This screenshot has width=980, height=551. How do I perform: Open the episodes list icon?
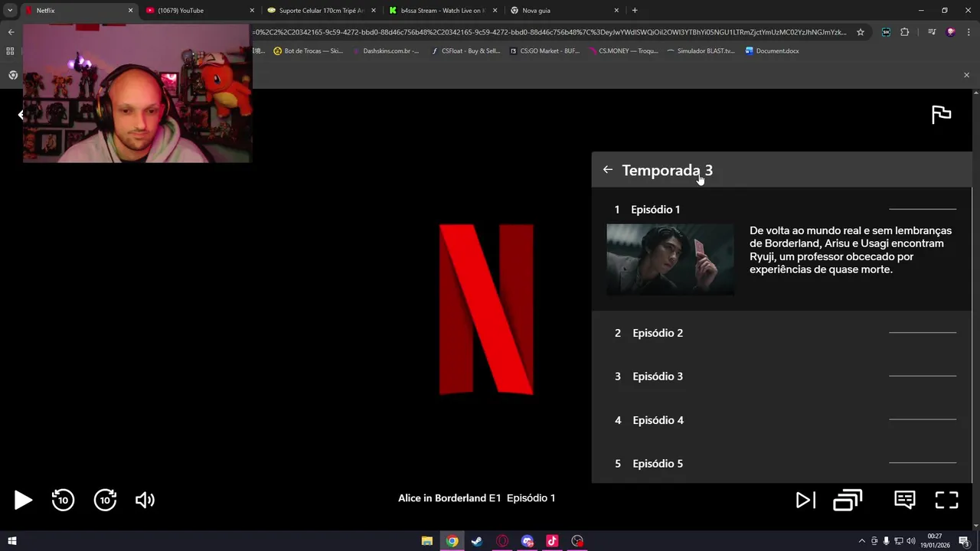(x=848, y=500)
